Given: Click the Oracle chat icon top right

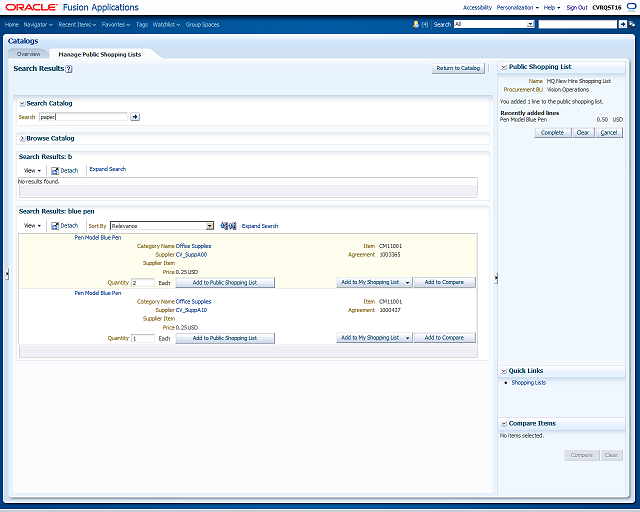Looking at the screenshot, I should coord(631,7).
